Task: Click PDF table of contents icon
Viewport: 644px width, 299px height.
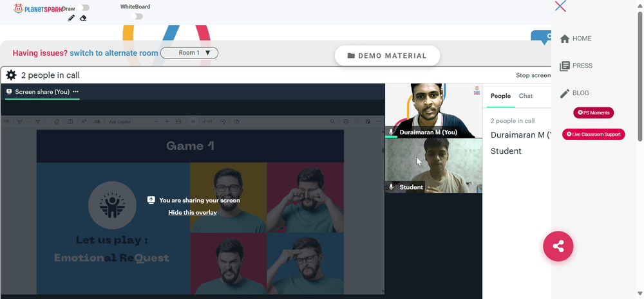Action: 6,122
